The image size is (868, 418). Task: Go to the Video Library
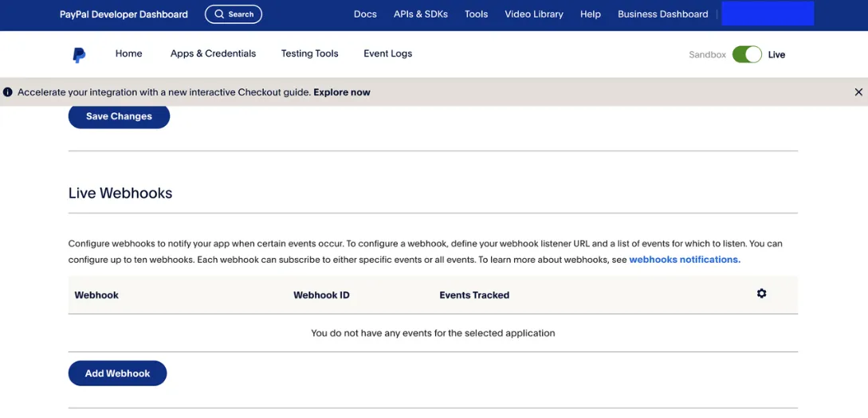click(534, 14)
